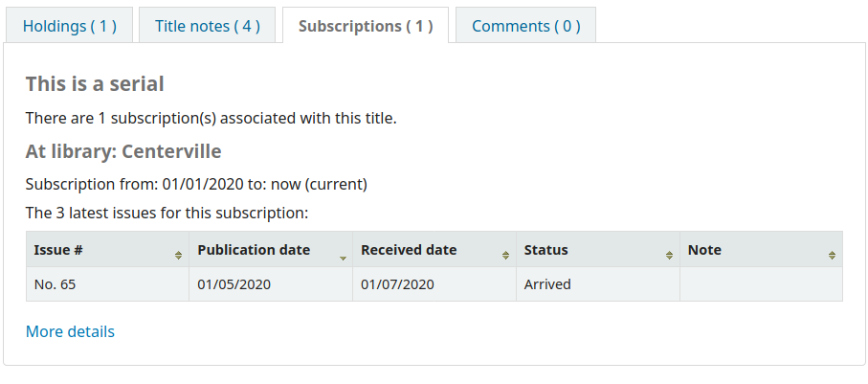Viewport: 868px width, 384px height.
Task: Click the Arrived status cell
Action: 547,284
